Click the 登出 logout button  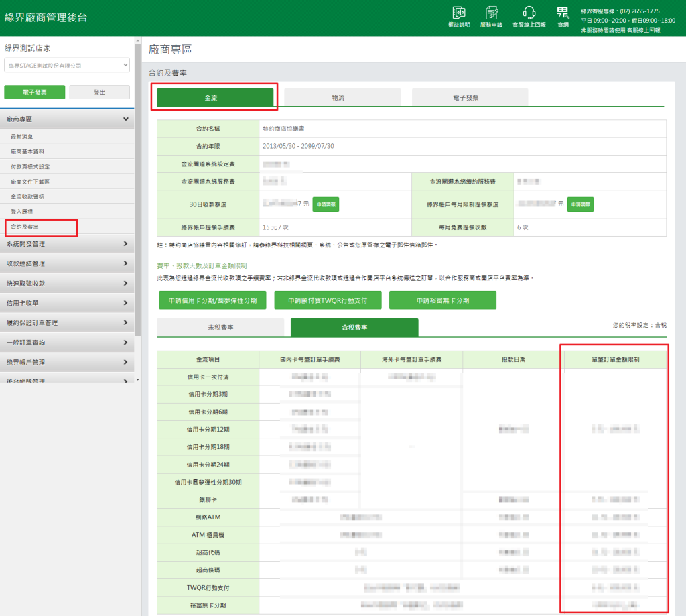click(x=100, y=93)
